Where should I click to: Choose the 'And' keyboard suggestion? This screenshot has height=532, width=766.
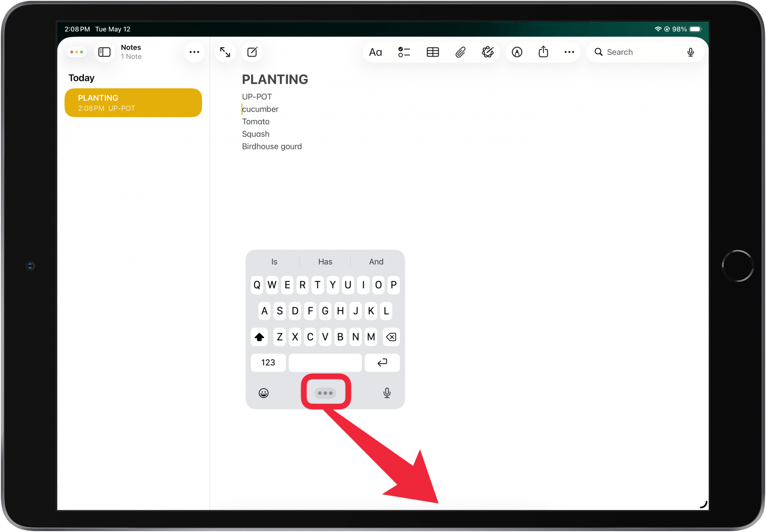(376, 261)
